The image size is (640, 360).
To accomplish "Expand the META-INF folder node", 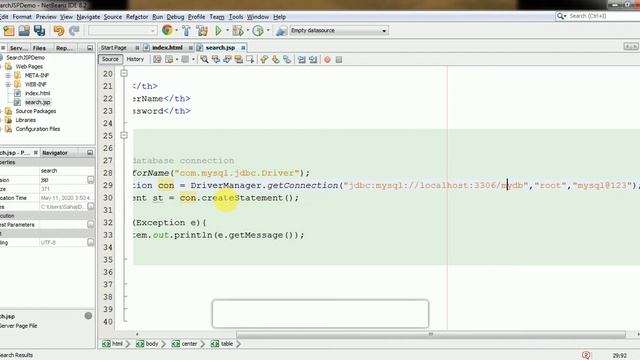I will click(x=8, y=76).
